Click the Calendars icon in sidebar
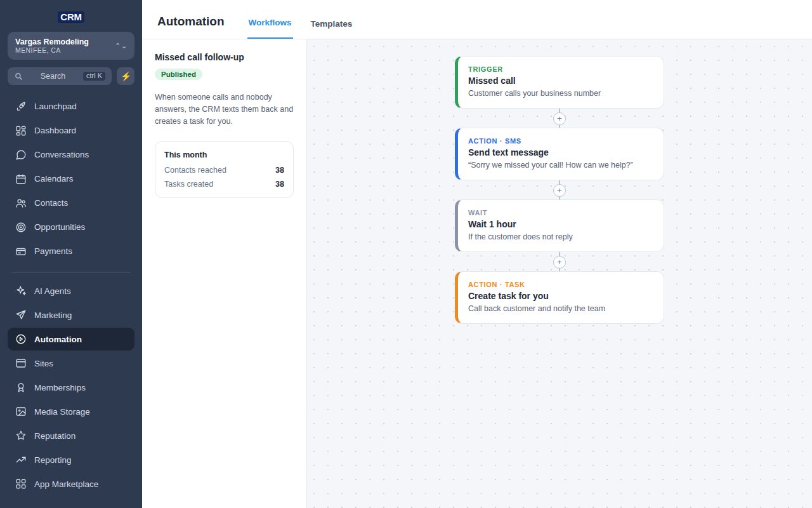The image size is (812, 508). tap(21, 179)
